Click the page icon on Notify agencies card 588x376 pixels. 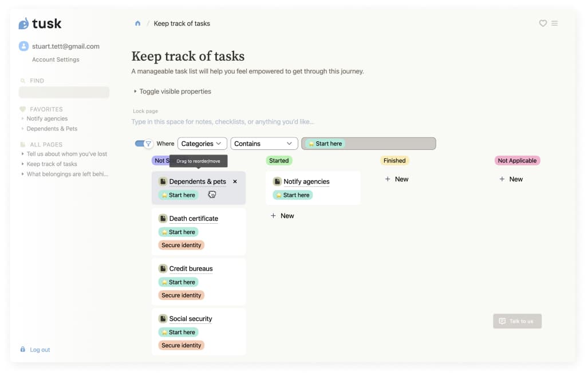point(277,181)
